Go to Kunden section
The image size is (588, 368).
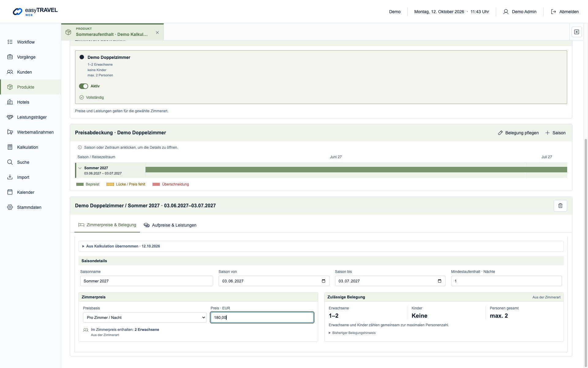(x=30, y=72)
